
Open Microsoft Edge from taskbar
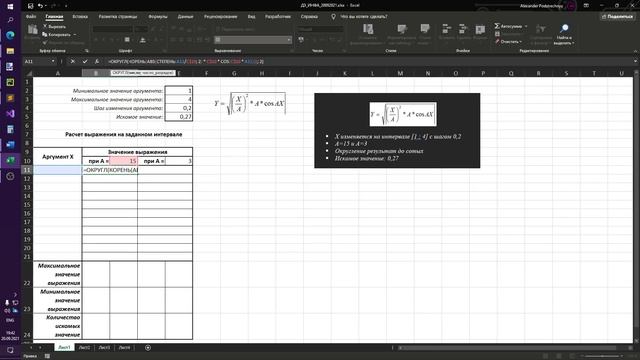click(x=10, y=35)
